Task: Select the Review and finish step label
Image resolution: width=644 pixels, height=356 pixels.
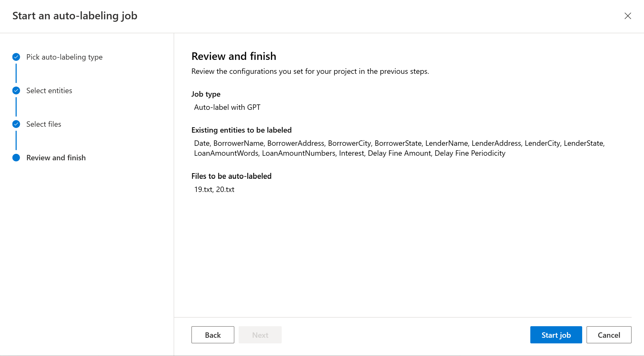Action: (x=56, y=158)
